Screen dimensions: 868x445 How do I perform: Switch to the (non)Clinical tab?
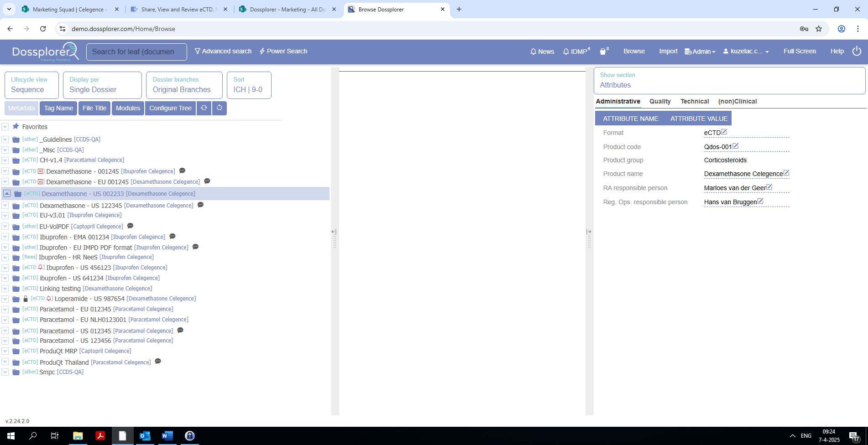[737, 101]
